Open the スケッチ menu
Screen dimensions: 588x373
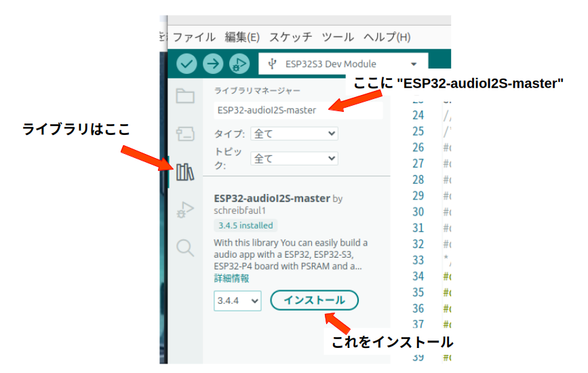coord(291,37)
